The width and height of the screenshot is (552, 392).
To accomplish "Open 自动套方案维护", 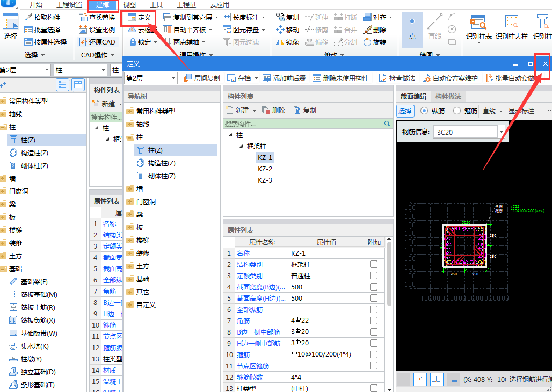I will (x=450, y=78).
